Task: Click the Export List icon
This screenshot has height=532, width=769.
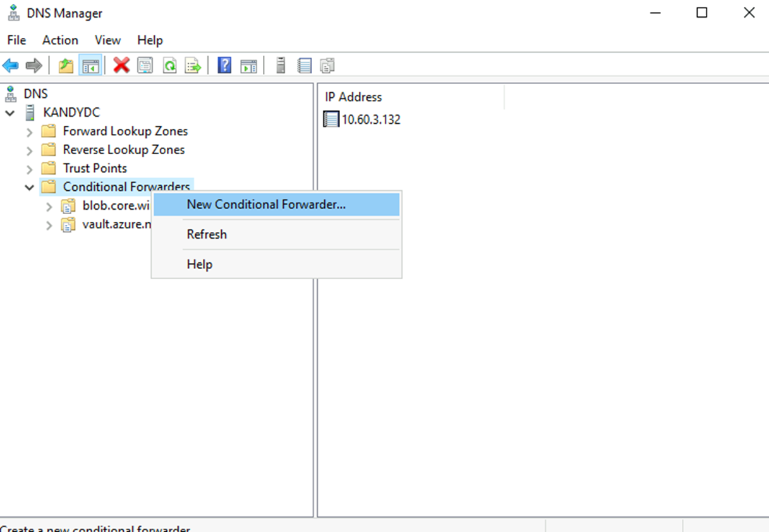Action: 193,64
